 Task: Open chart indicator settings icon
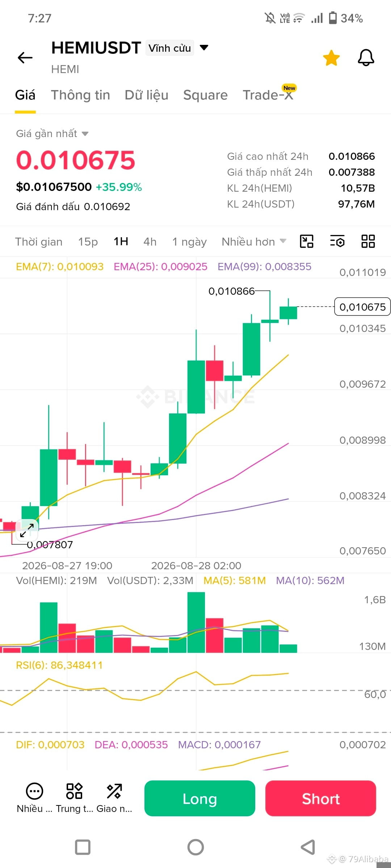click(337, 241)
